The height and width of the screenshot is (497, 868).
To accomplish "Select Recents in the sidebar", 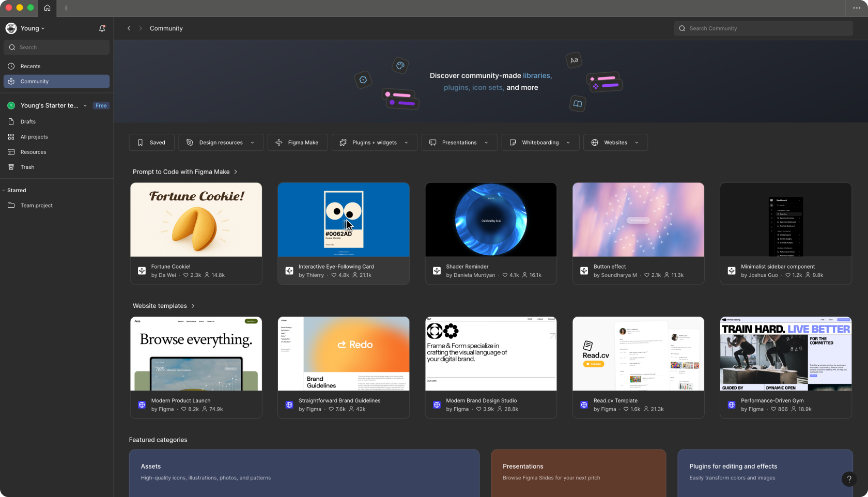I will coord(30,66).
